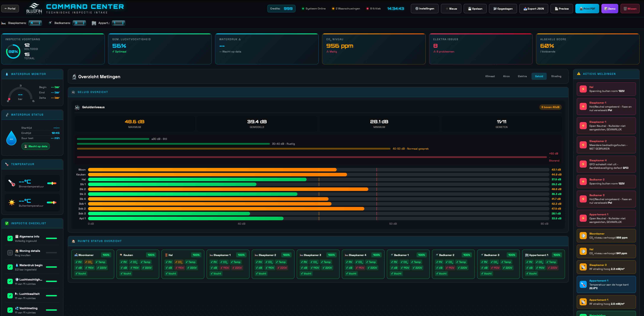Toggle the Luchtkwaliteit checkbox

(10, 296)
